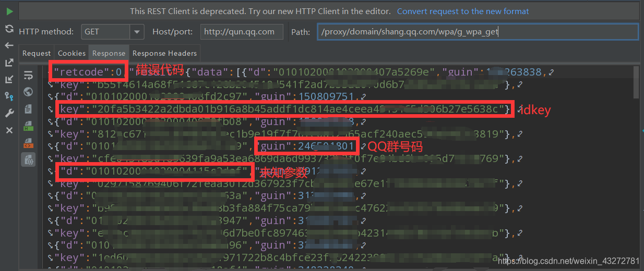The width and height of the screenshot is (644, 271).
Task: Click the HTTP method label
Action: click(46, 32)
